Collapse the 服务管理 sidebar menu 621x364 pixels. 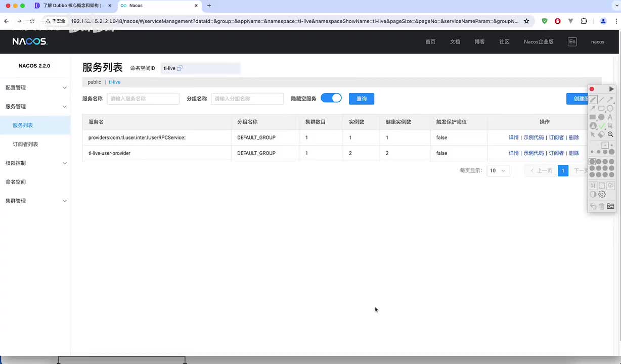coord(35,107)
